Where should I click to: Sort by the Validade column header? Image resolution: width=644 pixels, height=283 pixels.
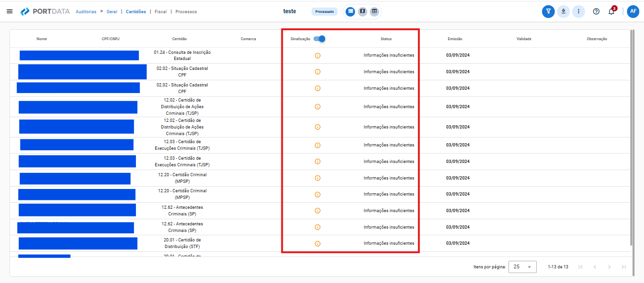coord(524,39)
